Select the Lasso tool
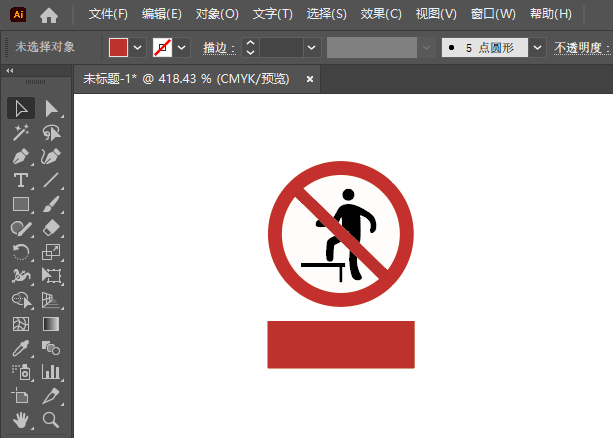 (x=51, y=133)
